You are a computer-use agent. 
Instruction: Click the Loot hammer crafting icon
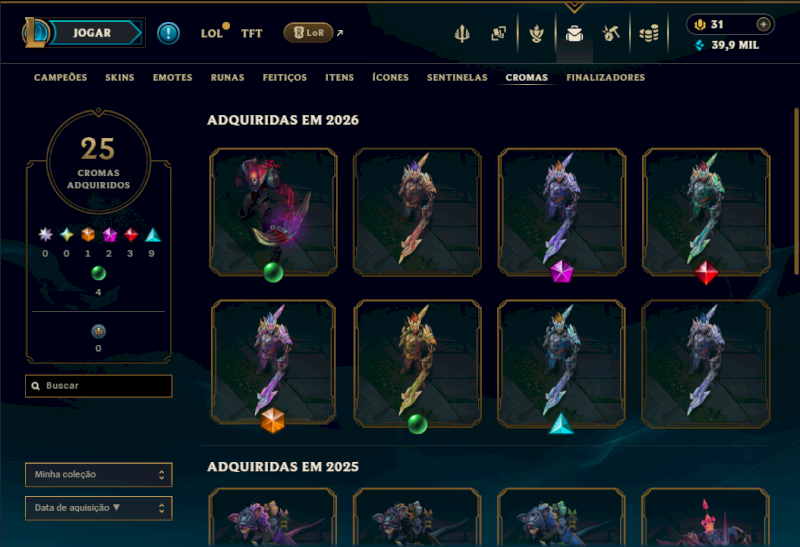[610, 34]
